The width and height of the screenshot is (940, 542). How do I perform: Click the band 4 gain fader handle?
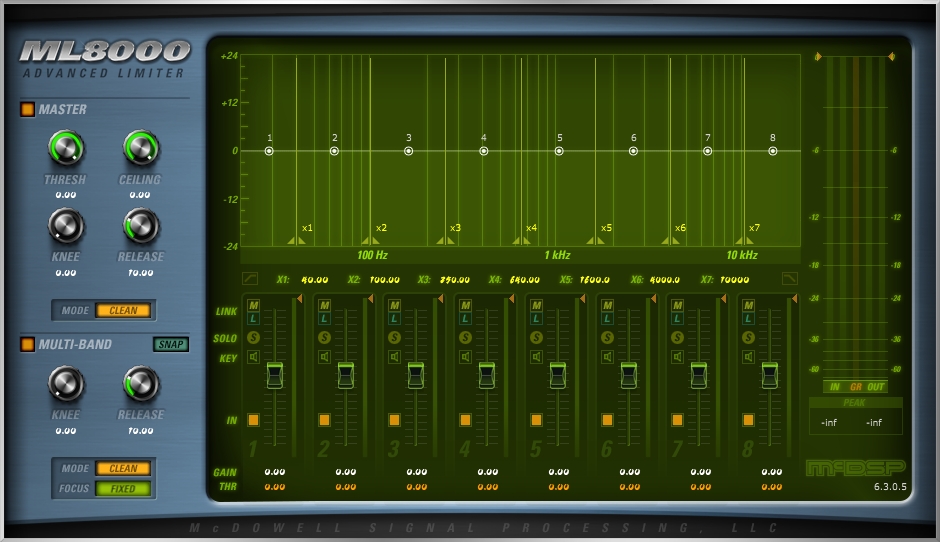(487, 375)
